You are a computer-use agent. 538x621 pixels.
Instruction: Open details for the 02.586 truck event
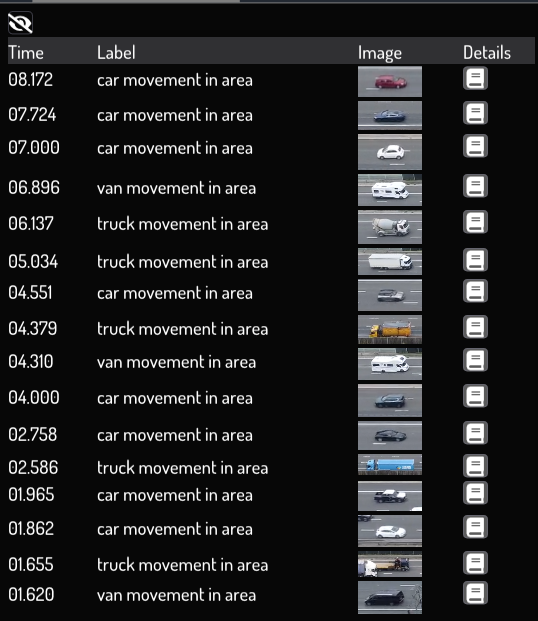coord(475,466)
